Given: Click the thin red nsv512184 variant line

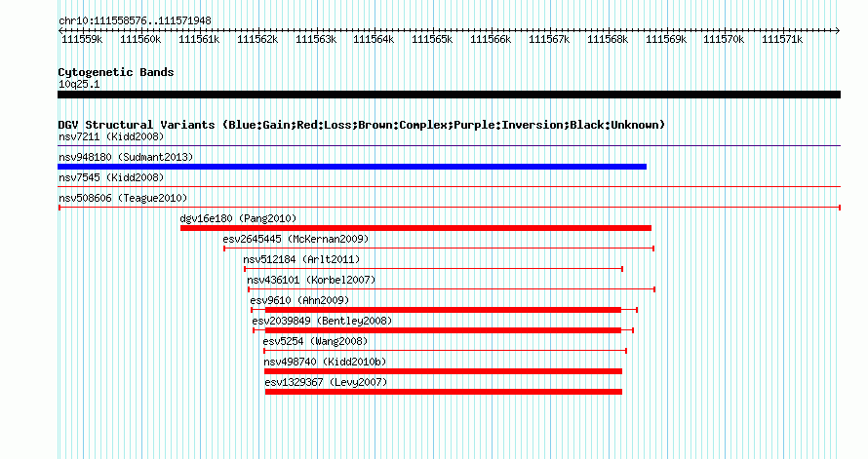Looking at the screenshot, I should [x=433, y=269].
